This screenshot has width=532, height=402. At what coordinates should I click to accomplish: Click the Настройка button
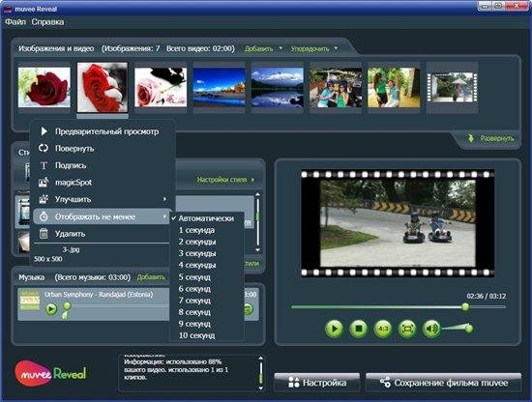click(x=317, y=383)
